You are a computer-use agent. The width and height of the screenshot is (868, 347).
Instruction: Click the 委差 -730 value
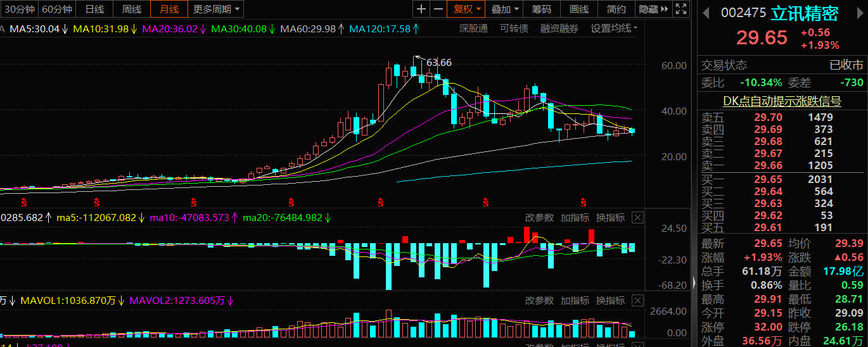point(851,82)
